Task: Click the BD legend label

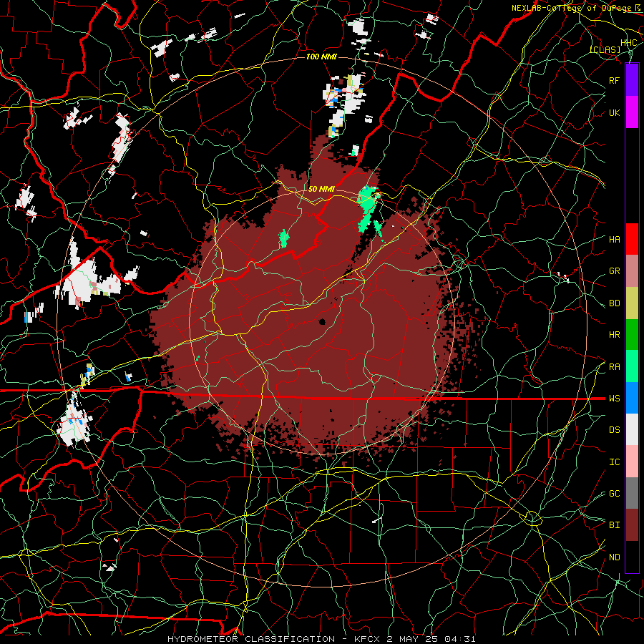Action: coord(614,303)
